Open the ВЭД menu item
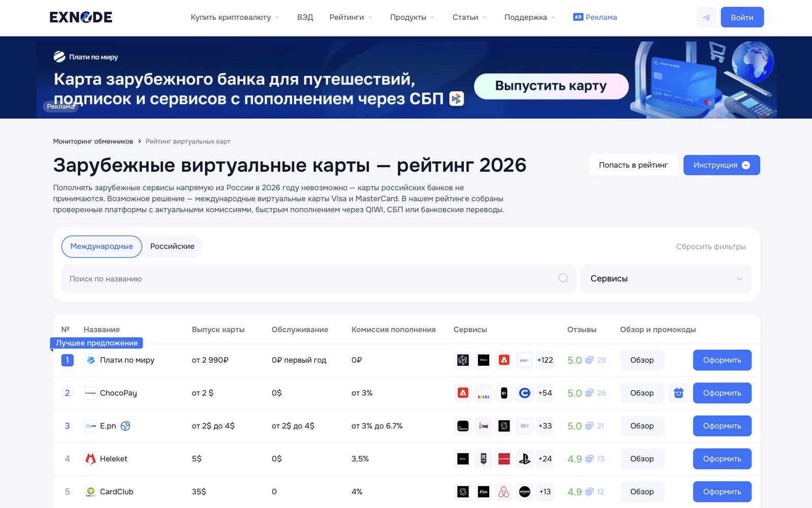 click(x=305, y=17)
